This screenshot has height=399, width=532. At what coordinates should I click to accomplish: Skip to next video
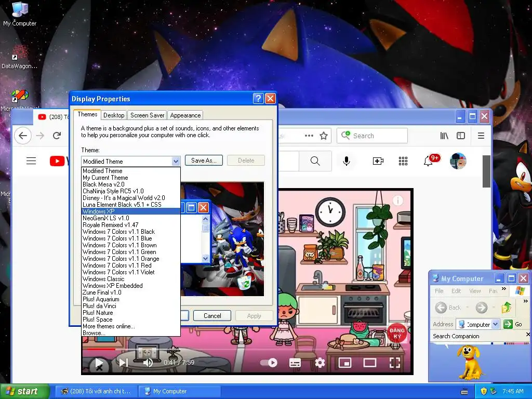124,363
